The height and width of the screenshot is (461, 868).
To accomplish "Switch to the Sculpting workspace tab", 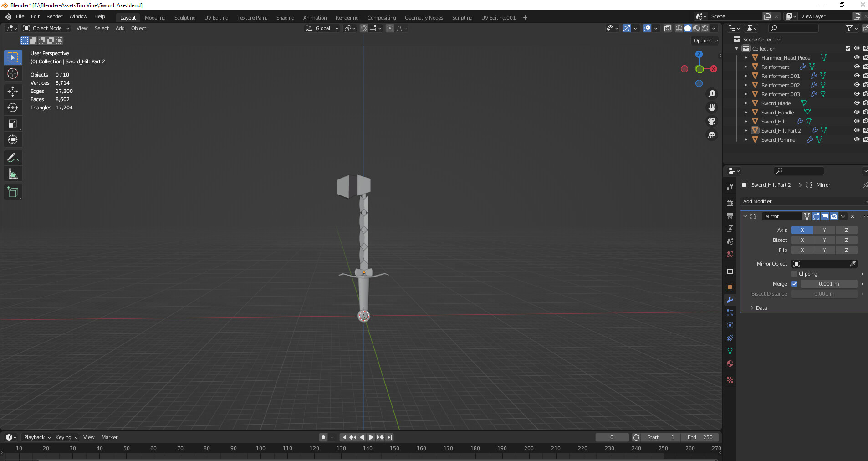I will (184, 18).
